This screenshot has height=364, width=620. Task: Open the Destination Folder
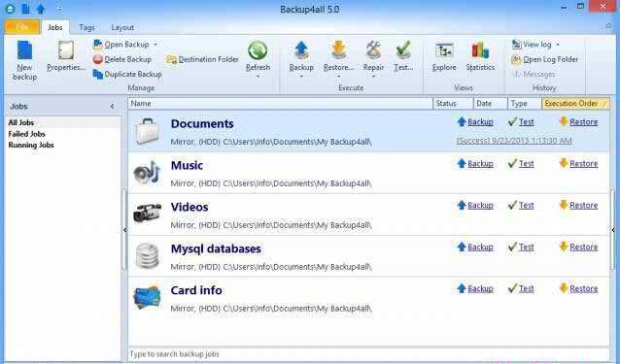(x=203, y=59)
